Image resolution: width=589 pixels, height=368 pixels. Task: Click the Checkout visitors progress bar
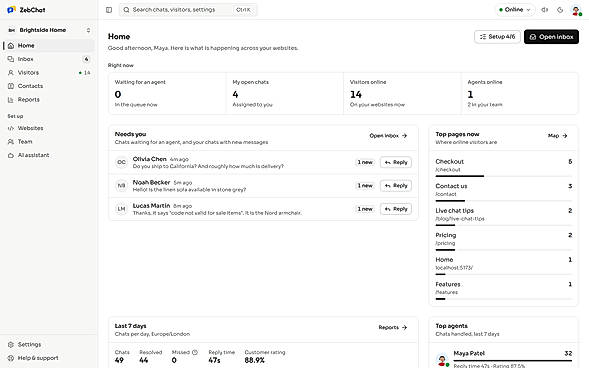[504, 176]
